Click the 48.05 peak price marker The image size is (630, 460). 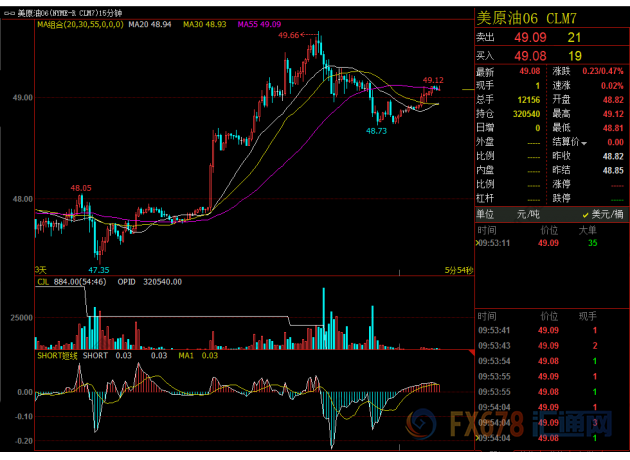(81, 187)
